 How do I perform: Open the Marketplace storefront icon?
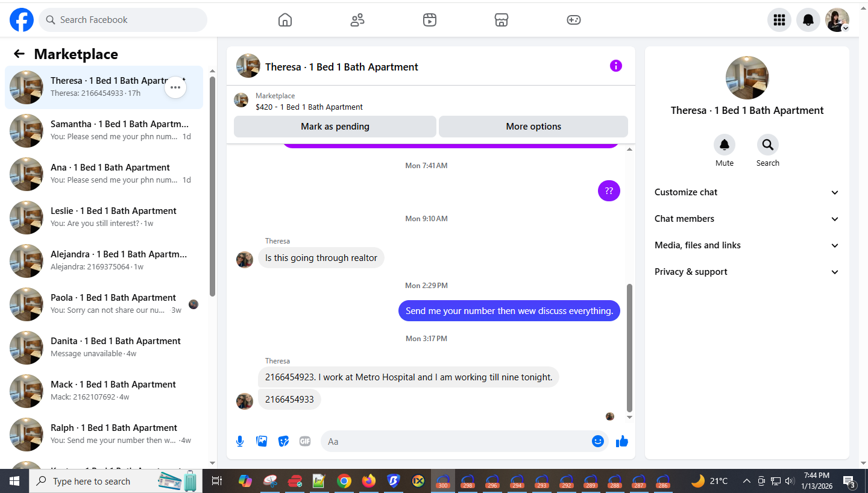(x=502, y=20)
